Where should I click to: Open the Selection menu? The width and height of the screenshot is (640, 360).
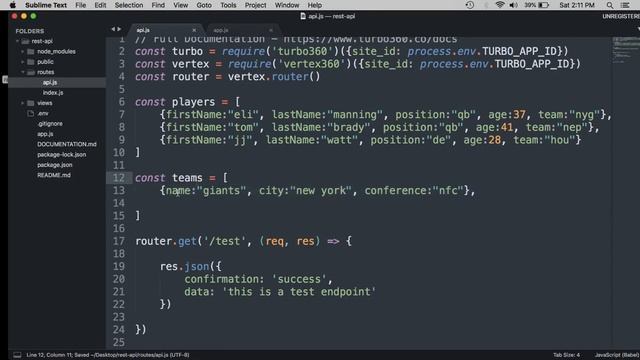point(129,5)
